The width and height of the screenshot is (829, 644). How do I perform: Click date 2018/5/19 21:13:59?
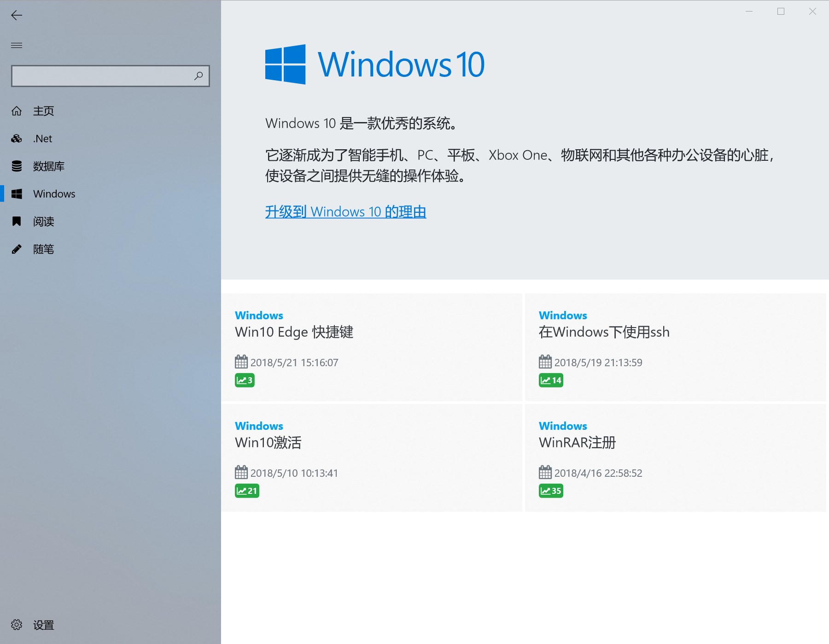click(x=598, y=363)
